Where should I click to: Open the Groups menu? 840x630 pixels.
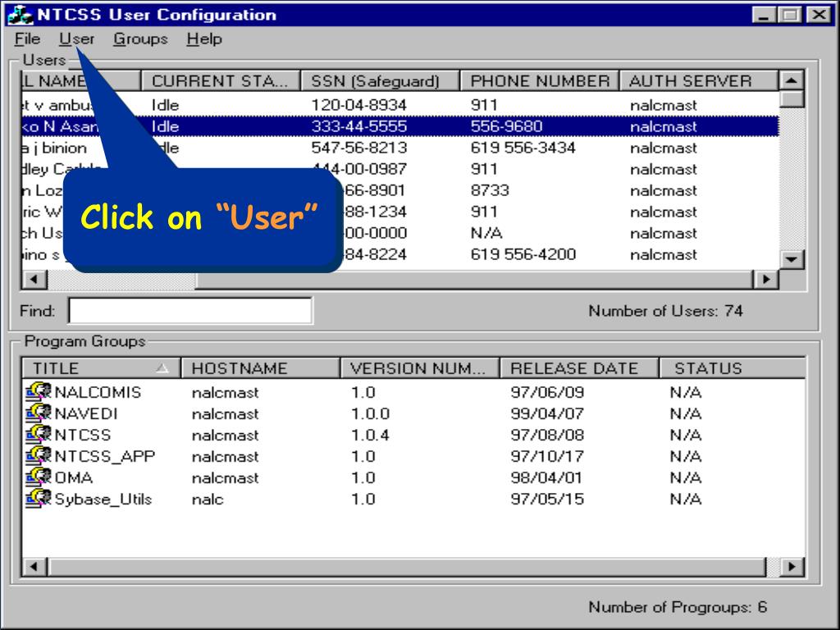tap(140, 39)
